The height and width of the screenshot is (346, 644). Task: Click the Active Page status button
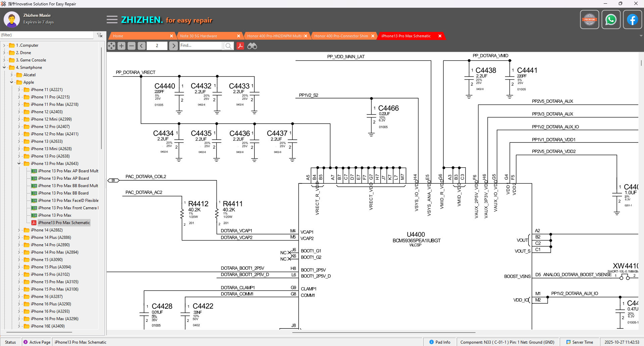(x=37, y=342)
